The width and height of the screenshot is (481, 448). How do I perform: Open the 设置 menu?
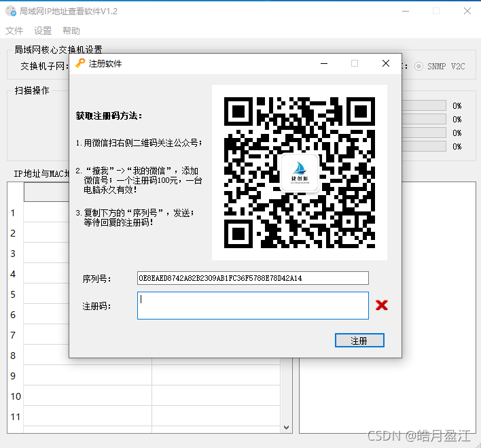(x=43, y=31)
